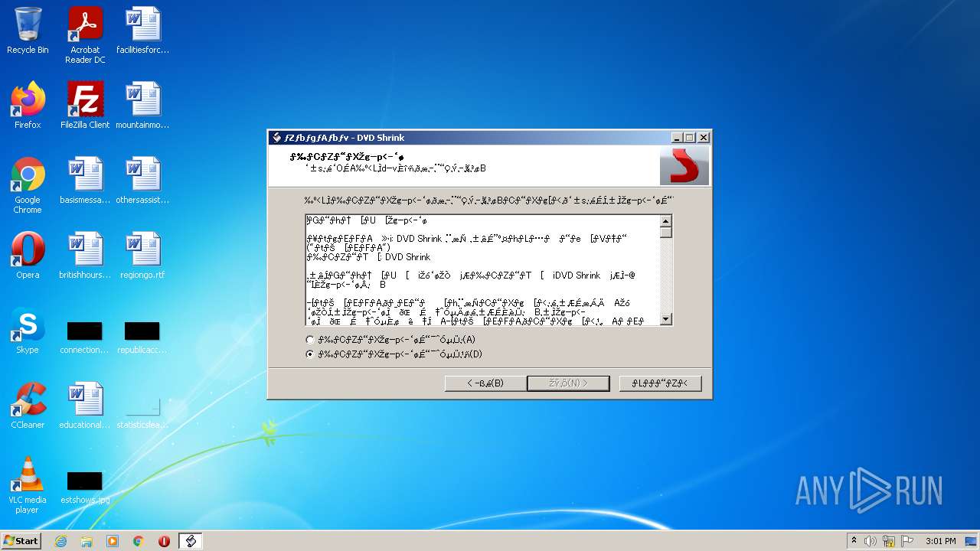Open VLC media player shortcut

pos(28,485)
